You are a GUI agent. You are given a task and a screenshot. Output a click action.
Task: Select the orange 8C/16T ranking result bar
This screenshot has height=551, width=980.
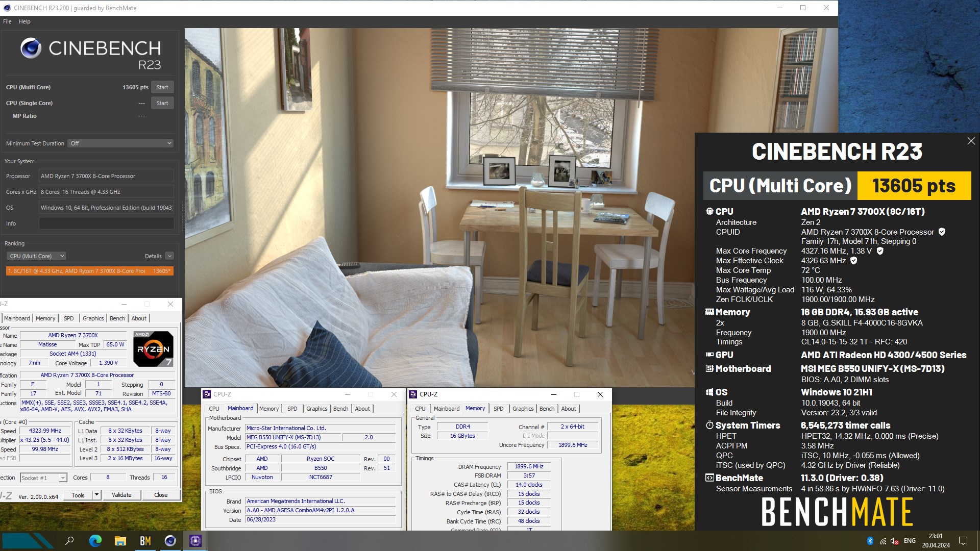[x=90, y=271]
